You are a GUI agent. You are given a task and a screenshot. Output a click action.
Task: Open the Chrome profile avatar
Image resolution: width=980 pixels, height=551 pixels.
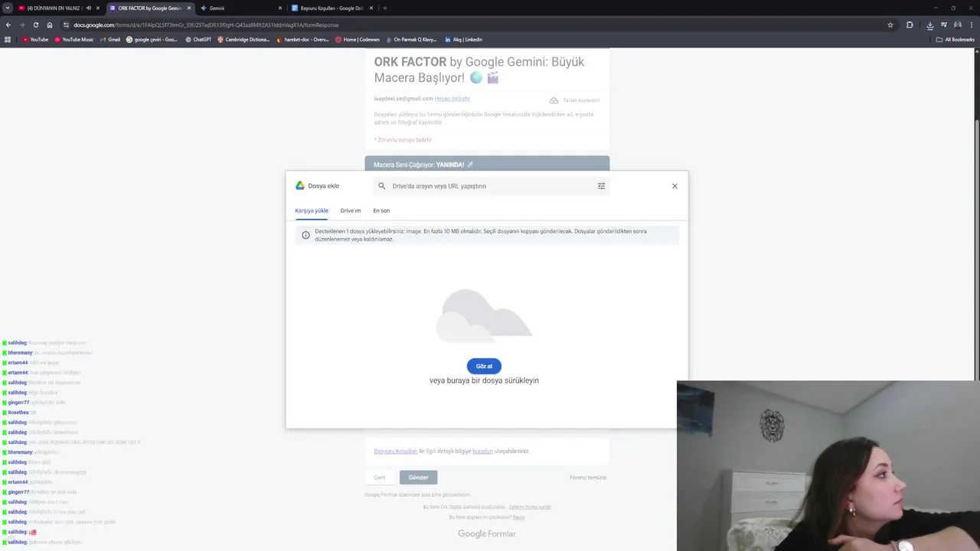pyautogui.click(x=957, y=24)
